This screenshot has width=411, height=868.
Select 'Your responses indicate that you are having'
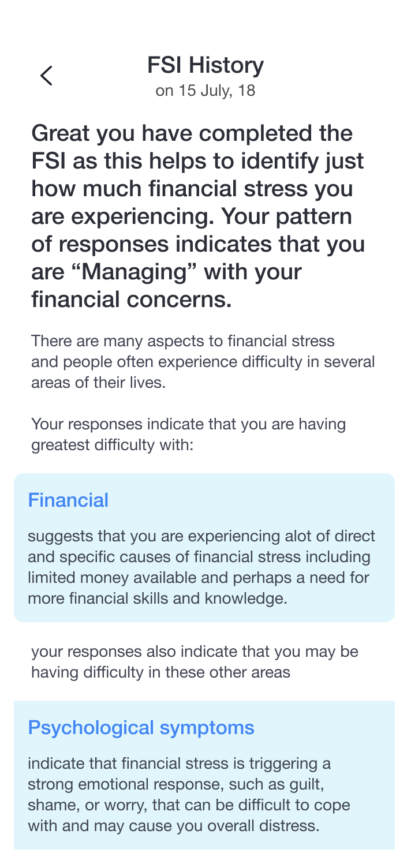pos(189,425)
